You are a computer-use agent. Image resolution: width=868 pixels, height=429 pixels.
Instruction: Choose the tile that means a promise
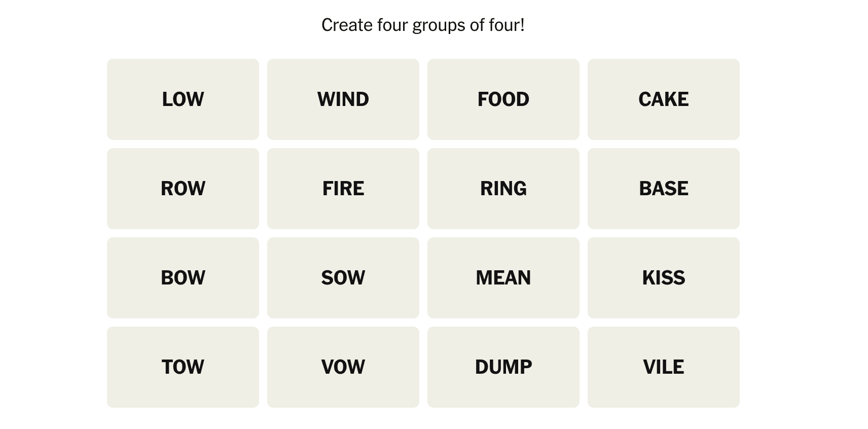coord(343,367)
